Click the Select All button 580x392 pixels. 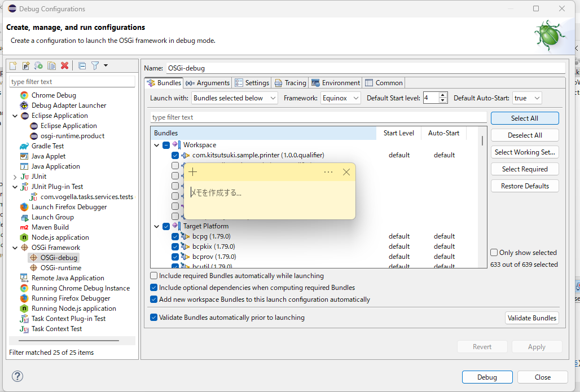point(525,118)
